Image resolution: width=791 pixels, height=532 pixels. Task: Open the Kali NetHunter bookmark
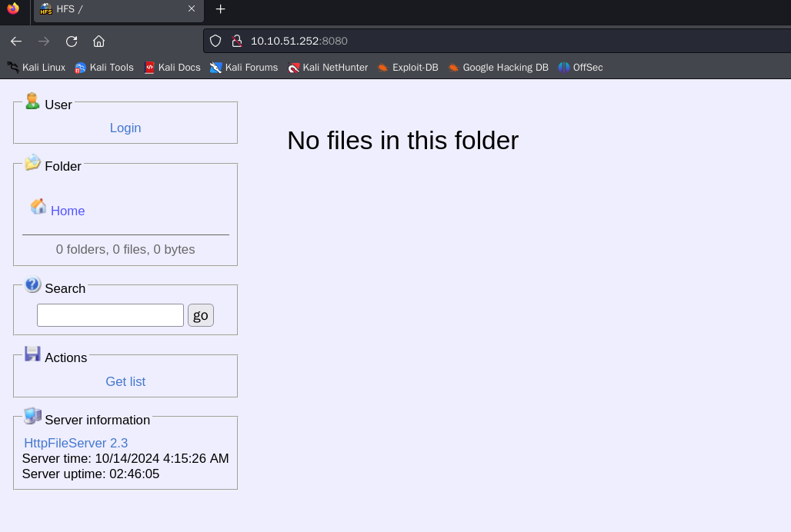tap(327, 68)
